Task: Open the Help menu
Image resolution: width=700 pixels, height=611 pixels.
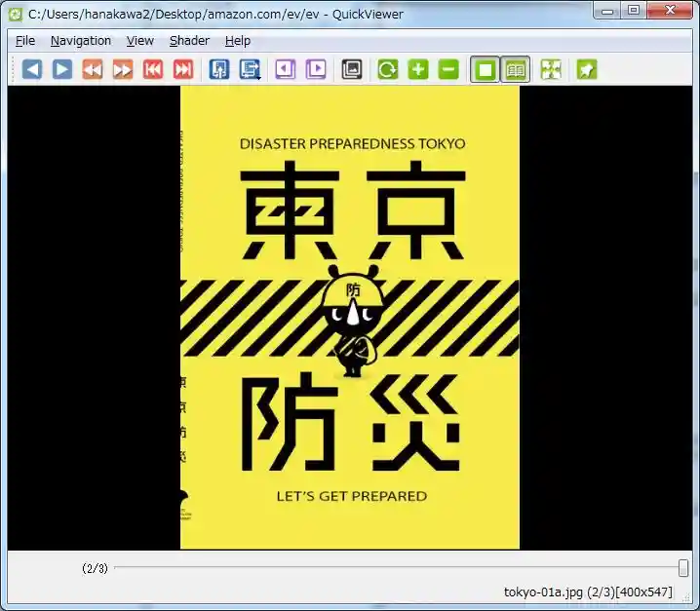Action: pyautogui.click(x=238, y=41)
